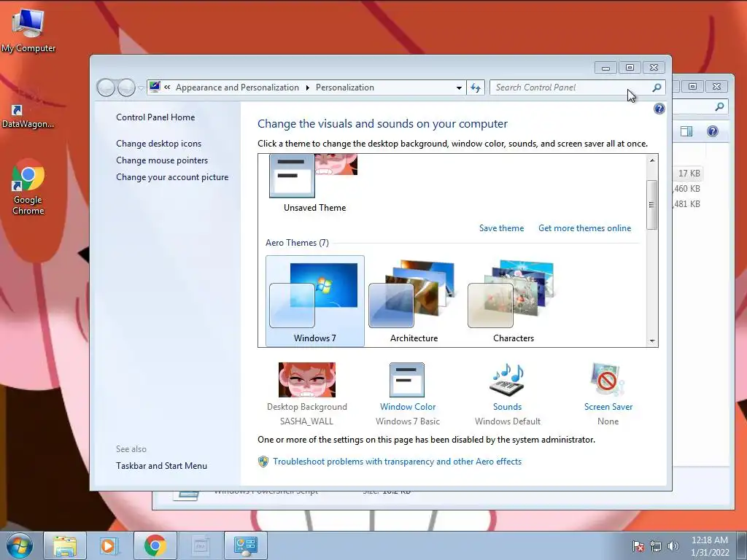Open the address bar history dropdown
This screenshot has height=560, width=747.
click(x=459, y=87)
